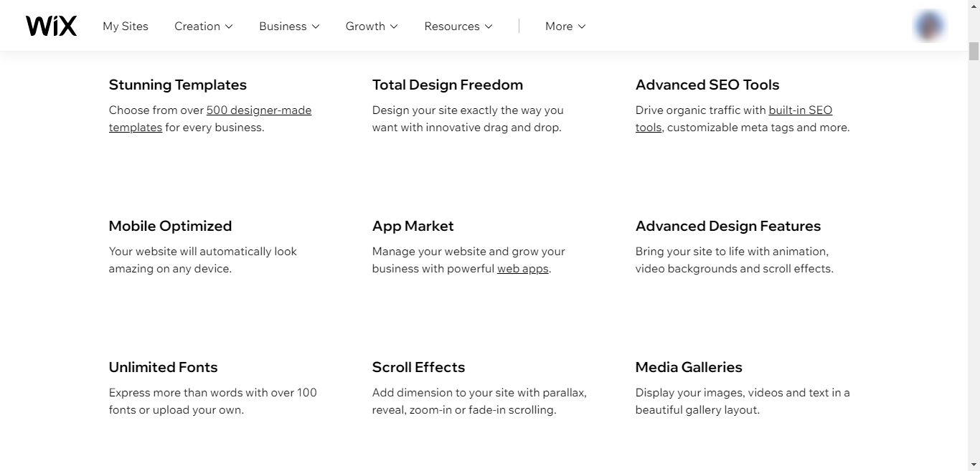Expand the Business dropdown menu
This screenshot has height=471, width=980.
(x=289, y=26)
